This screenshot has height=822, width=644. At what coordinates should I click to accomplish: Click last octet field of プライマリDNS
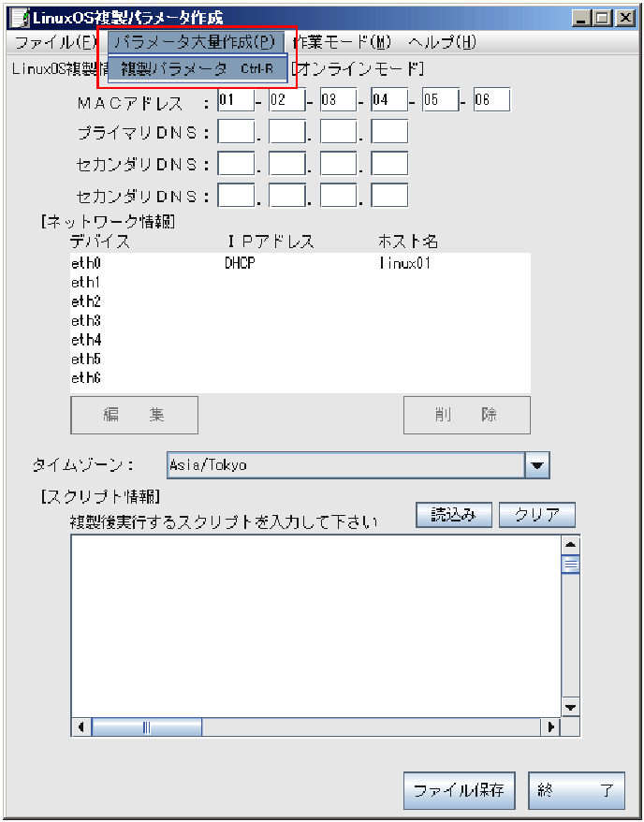[389, 132]
